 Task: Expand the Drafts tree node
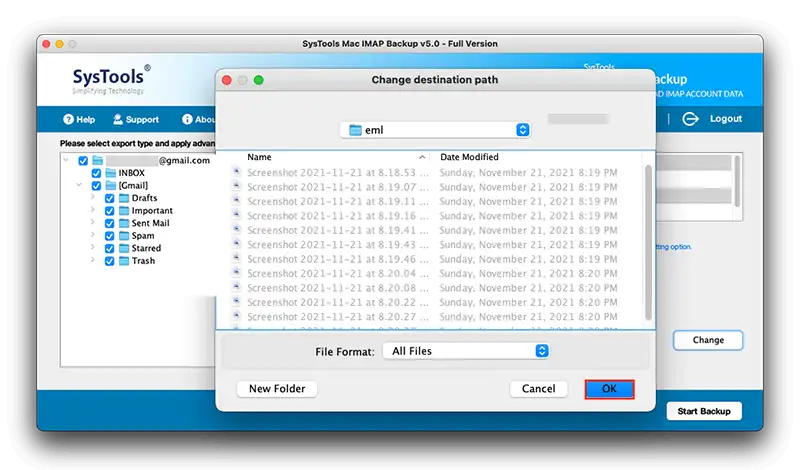[92, 197]
